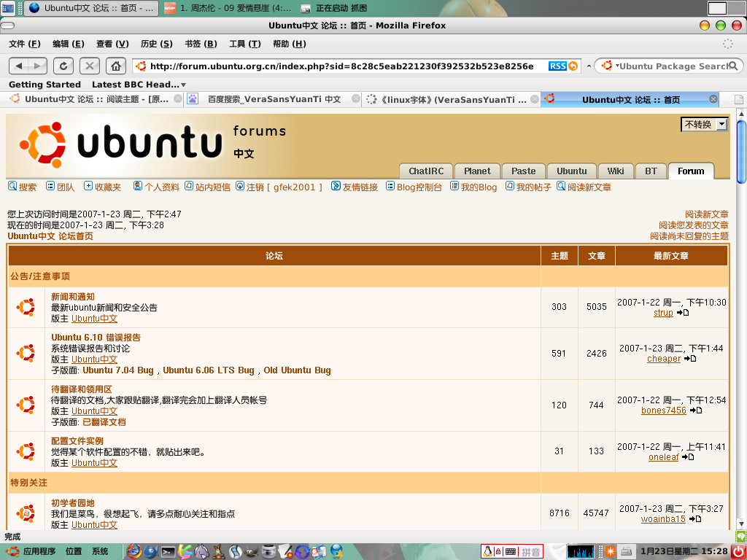This screenshot has height=560, width=747.
Task: Open the 工具 (T) menu
Action: click(245, 44)
